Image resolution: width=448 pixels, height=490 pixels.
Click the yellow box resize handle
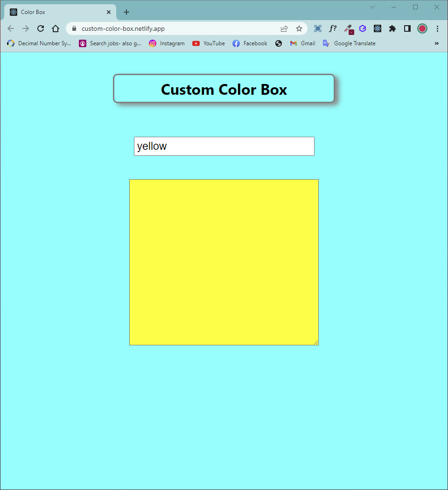[x=316, y=343]
